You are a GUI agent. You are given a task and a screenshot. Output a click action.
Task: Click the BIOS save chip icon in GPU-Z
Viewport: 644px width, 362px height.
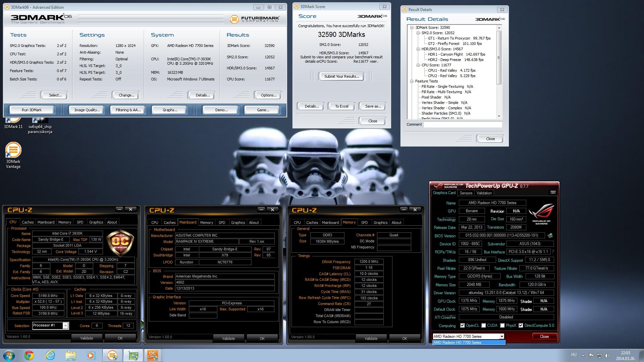click(550, 236)
